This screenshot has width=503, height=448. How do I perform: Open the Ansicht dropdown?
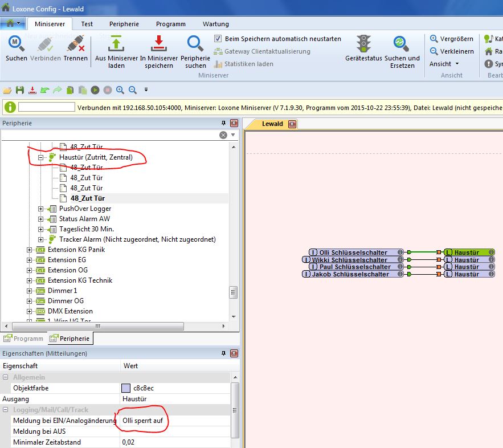click(444, 64)
